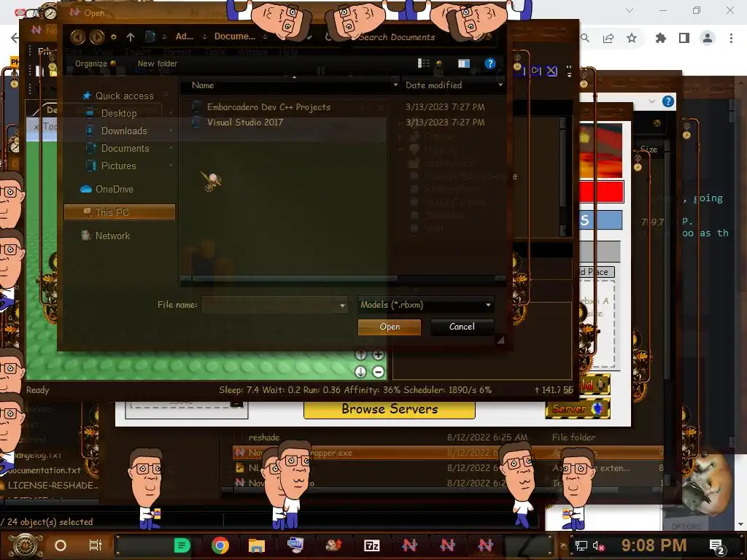Select Pictures in the navigation pane

point(119,166)
